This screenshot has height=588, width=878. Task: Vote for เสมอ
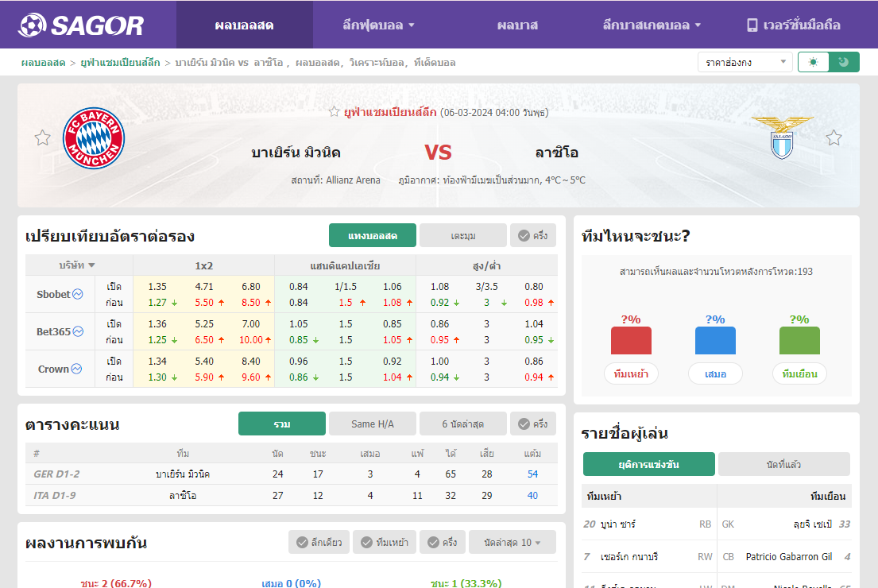tap(715, 373)
